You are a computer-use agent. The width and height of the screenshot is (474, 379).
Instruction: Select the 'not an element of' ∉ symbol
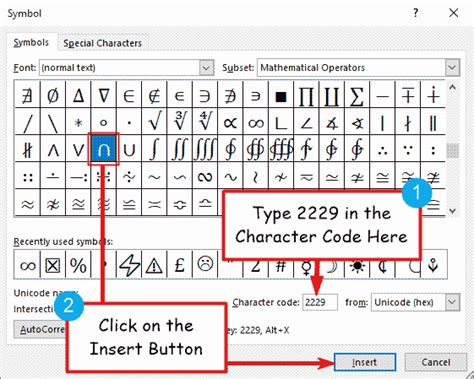[154, 95]
